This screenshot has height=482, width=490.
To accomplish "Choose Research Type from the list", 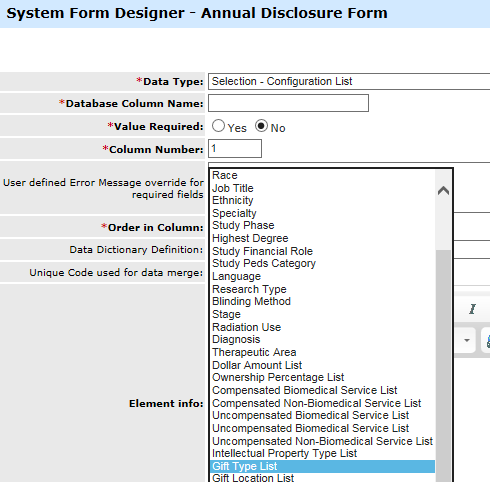I will click(323, 289).
